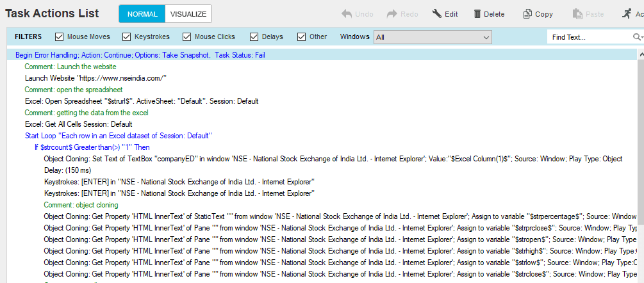Click the Delete trash icon

point(477,14)
